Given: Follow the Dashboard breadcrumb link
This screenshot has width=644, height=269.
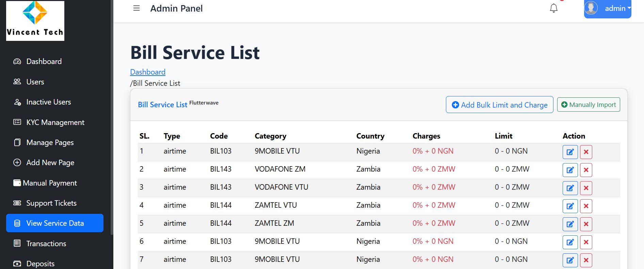Looking at the screenshot, I should [x=148, y=72].
